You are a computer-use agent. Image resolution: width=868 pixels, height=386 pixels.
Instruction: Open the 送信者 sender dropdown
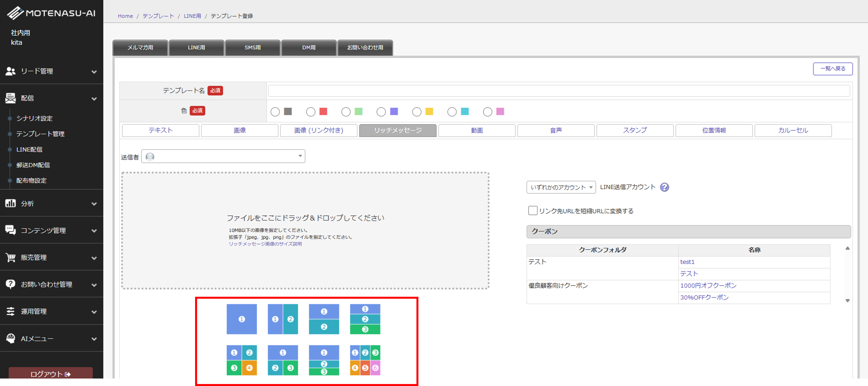pyautogui.click(x=223, y=156)
